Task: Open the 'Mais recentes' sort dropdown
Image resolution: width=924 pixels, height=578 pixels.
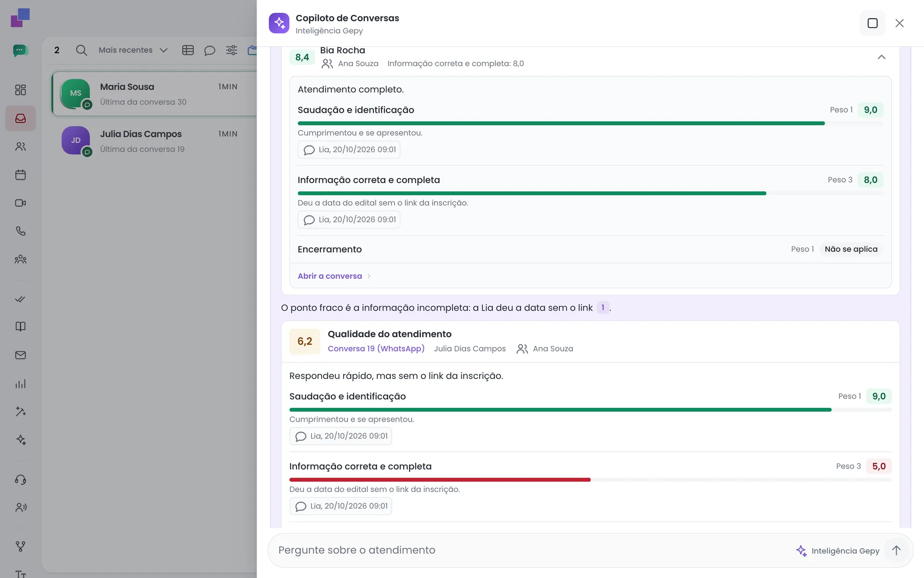Action: tap(133, 50)
